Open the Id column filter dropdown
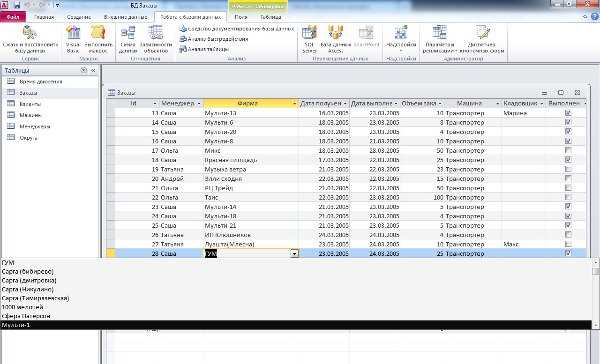This screenshot has height=364, width=600. click(155, 104)
